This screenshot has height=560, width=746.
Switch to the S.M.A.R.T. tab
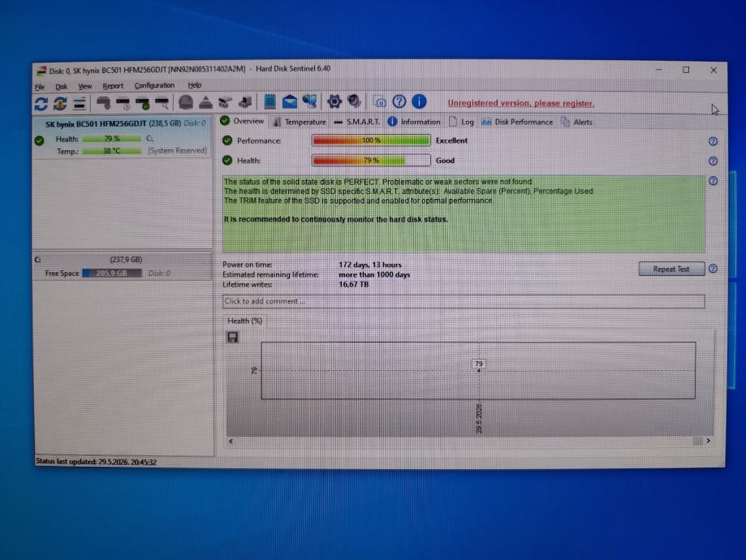357,122
